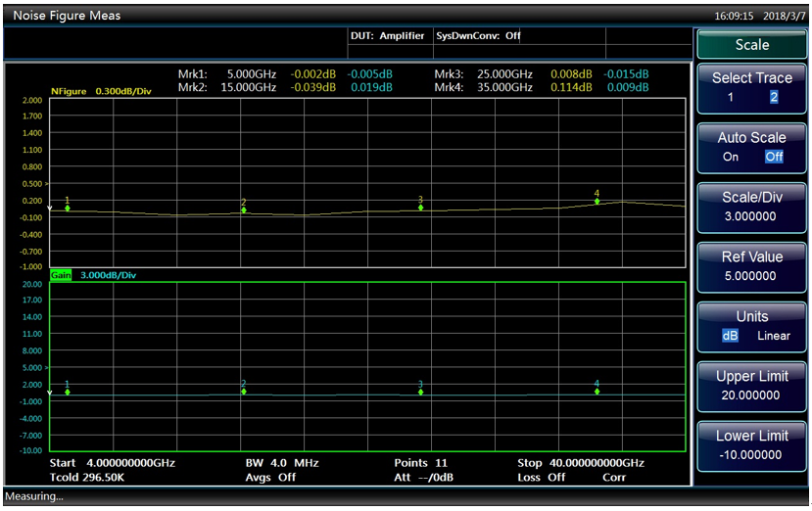Click marker 2 diamond on NFigure trace
The width and height of the screenshot is (812, 511).
tap(244, 210)
